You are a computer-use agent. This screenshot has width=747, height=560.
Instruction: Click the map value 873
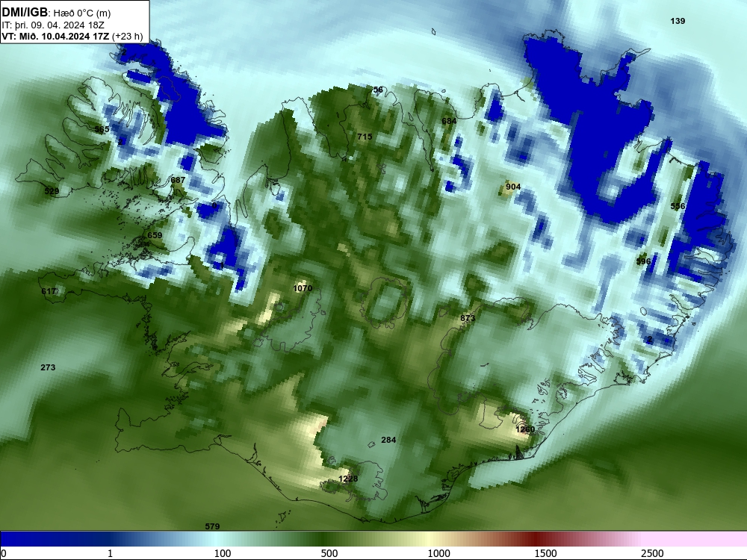pyautogui.click(x=468, y=318)
